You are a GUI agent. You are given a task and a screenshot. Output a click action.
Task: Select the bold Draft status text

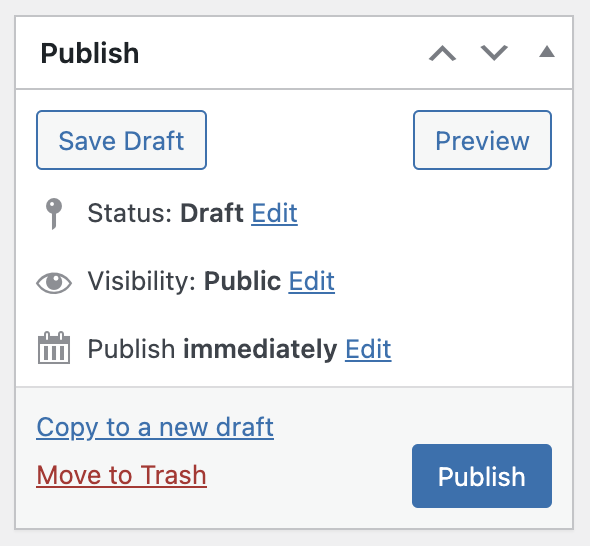(x=212, y=213)
